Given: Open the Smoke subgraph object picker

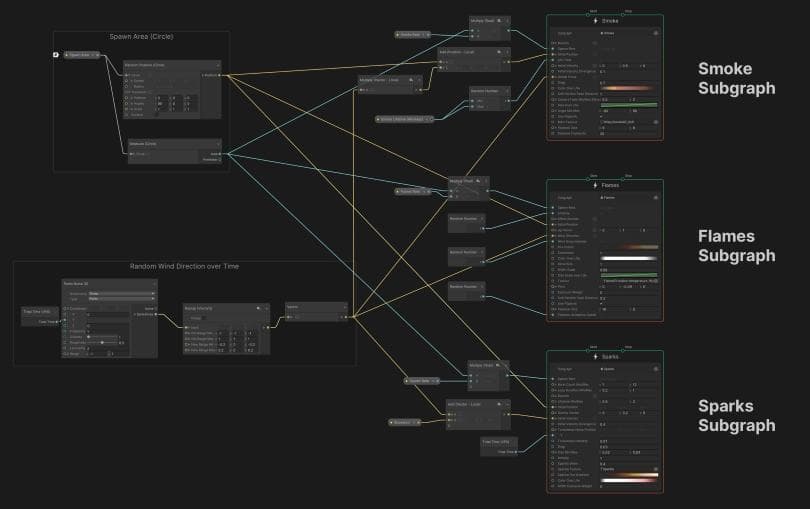Looking at the screenshot, I should (x=656, y=32).
